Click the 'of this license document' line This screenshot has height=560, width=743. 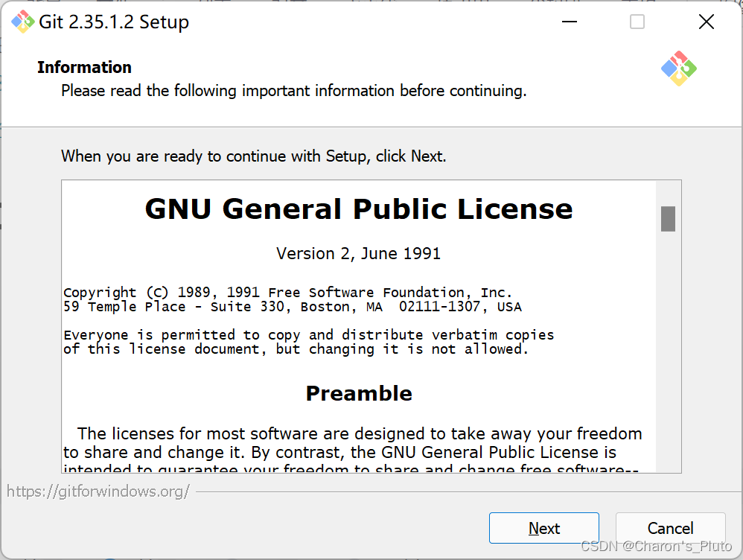click(x=296, y=349)
